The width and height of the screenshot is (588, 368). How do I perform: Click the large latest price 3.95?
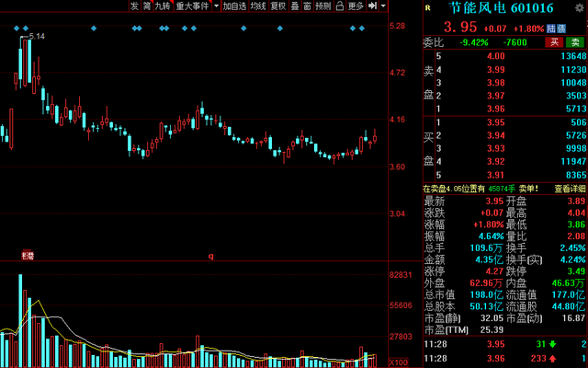coord(460,27)
